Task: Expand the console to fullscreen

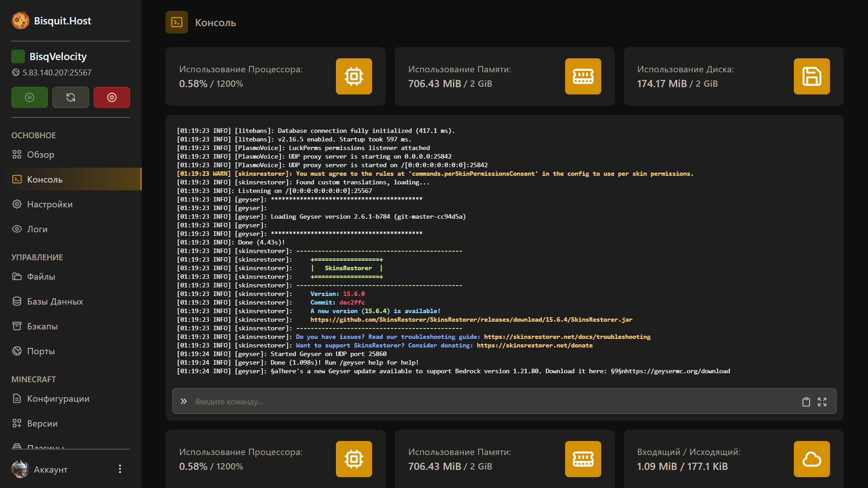Action: (822, 401)
